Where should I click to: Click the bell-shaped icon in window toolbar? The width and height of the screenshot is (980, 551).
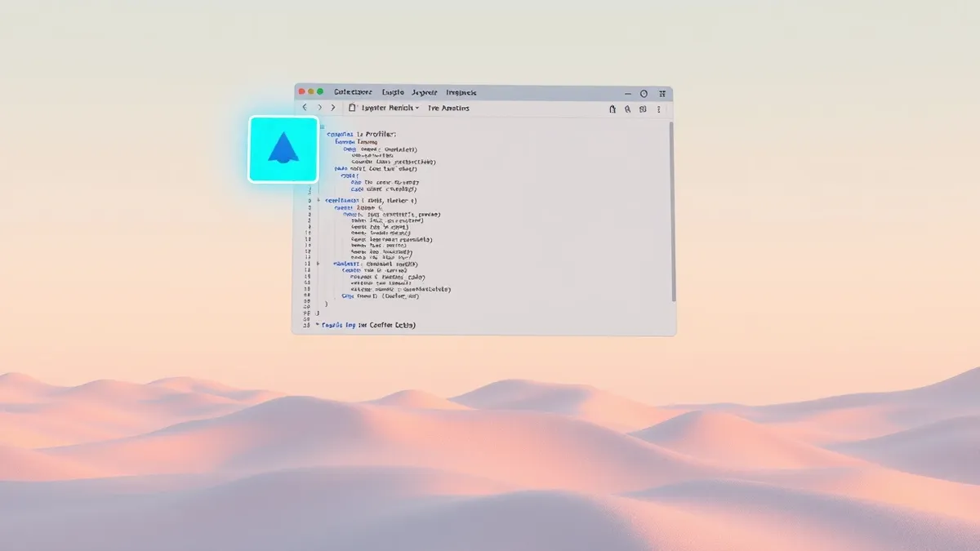click(612, 109)
